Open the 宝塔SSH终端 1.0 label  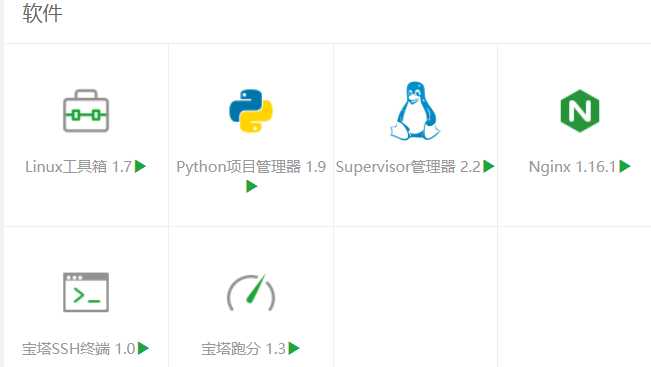tap(78, 348)
